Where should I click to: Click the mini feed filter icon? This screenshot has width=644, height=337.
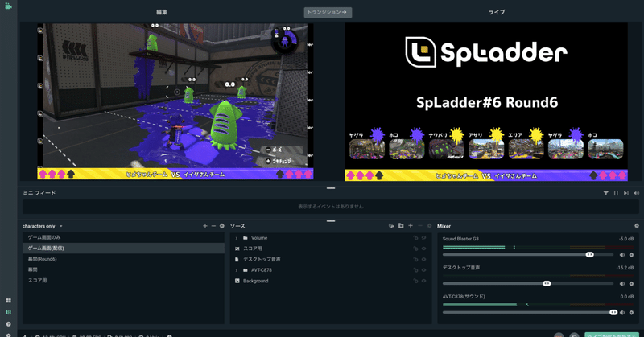(x=606, y=193)
